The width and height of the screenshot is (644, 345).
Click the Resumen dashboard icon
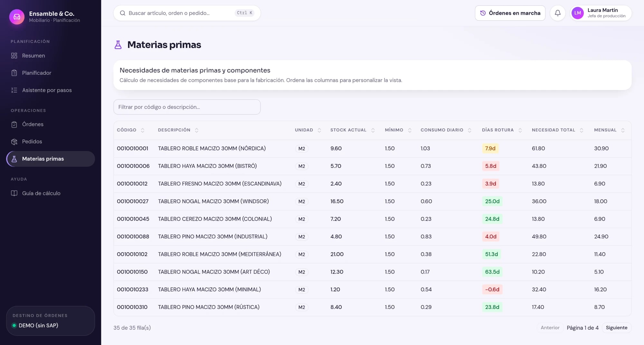pos(14,56)
